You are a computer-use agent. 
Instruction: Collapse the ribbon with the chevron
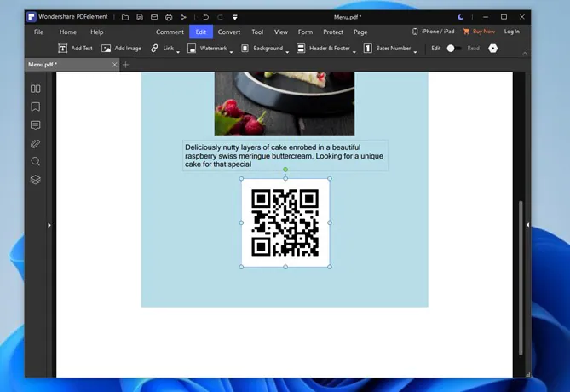(525, 53)
